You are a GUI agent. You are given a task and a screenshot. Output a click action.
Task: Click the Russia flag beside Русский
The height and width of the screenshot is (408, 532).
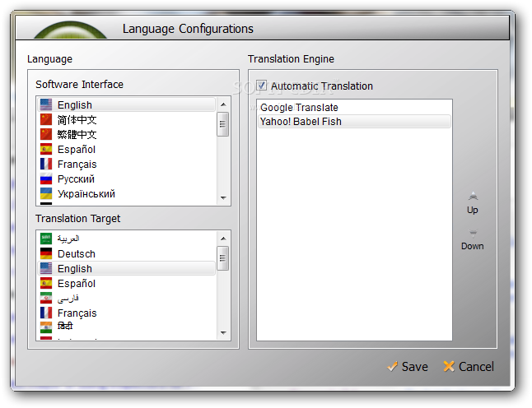pos(46,179)
